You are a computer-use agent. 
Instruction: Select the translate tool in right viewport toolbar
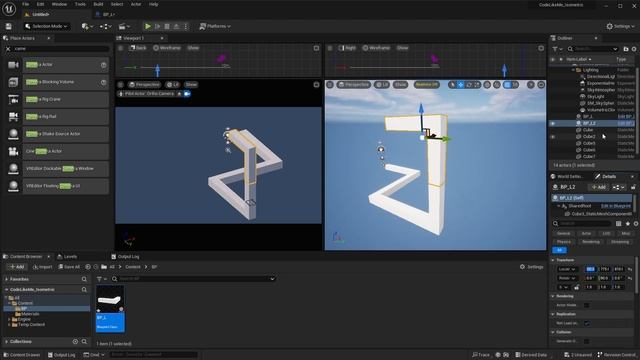pyautogui.click(x=460, y=84)
